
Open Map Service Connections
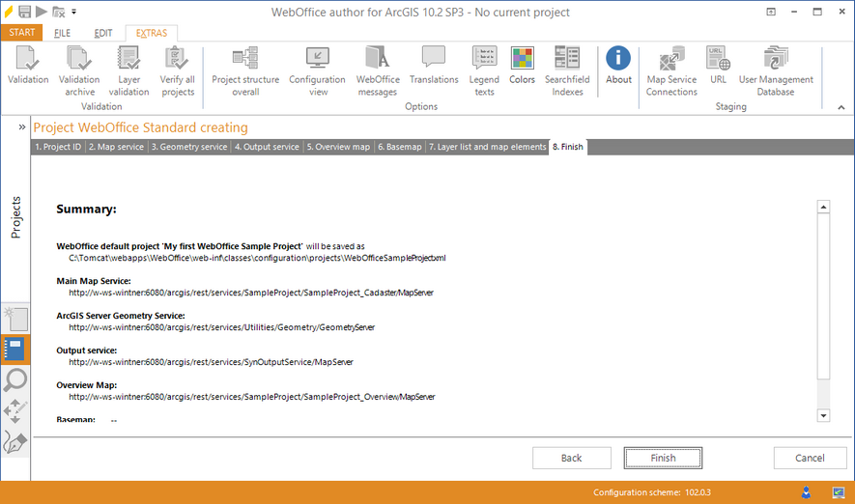click(x=671, y=68)
